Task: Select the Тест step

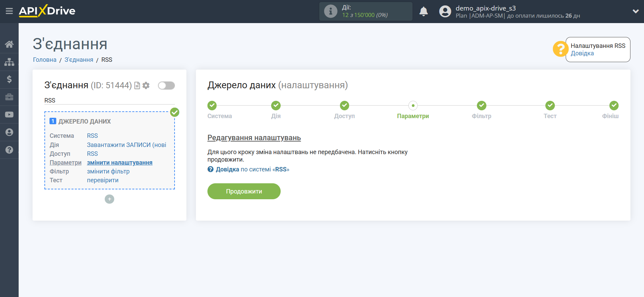Action: pos(550,116)
